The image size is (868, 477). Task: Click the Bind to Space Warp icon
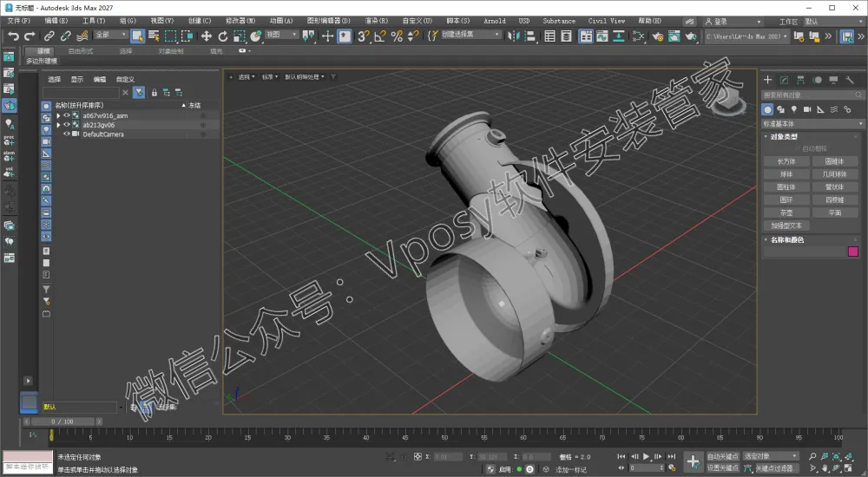pos(82,36)
